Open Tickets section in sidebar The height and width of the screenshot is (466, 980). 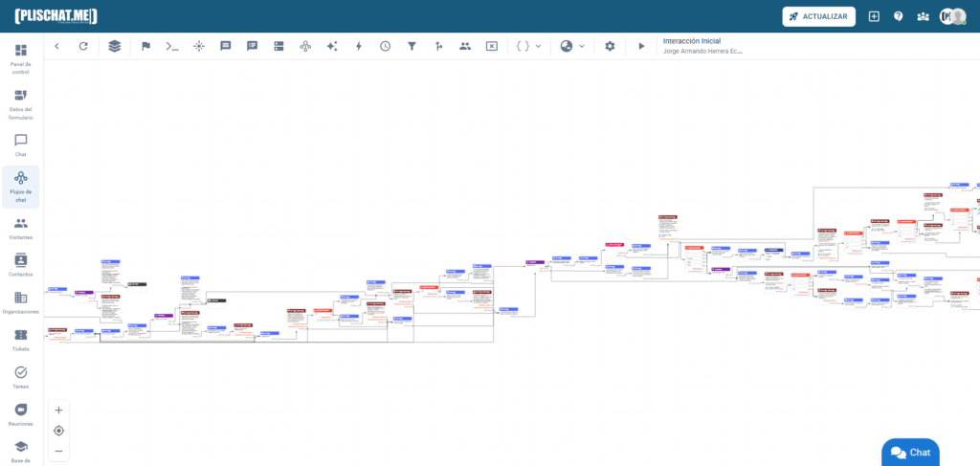21,340
